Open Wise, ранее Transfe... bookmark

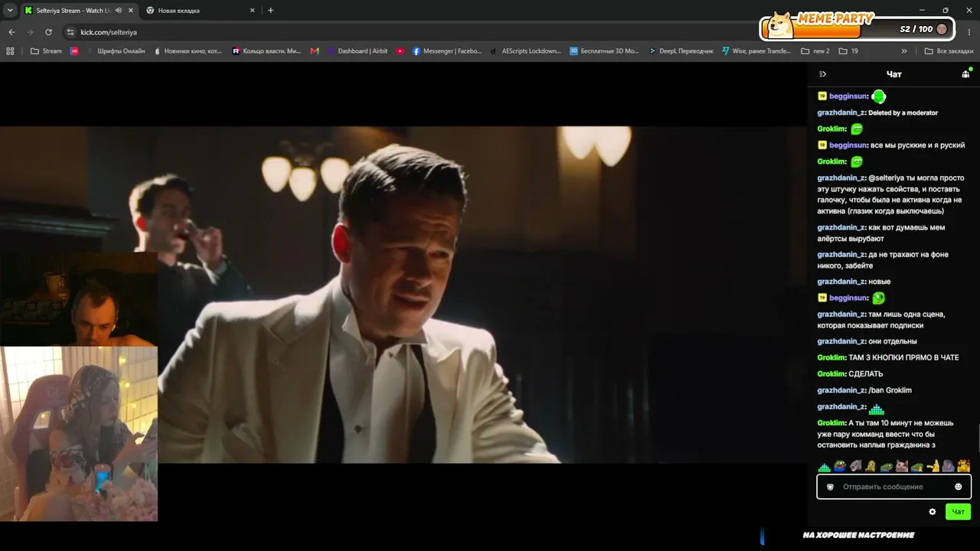tap(756, 51)
